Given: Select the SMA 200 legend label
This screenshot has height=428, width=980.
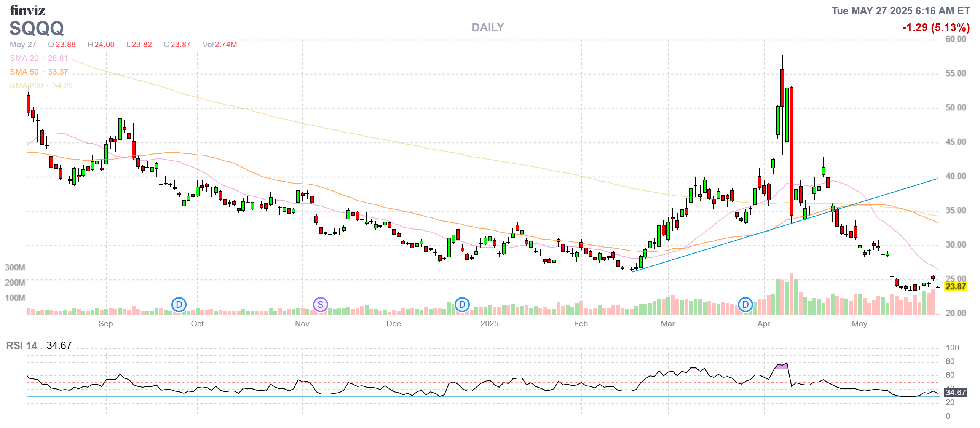Looking at the screenshot, I should [27, 86].
